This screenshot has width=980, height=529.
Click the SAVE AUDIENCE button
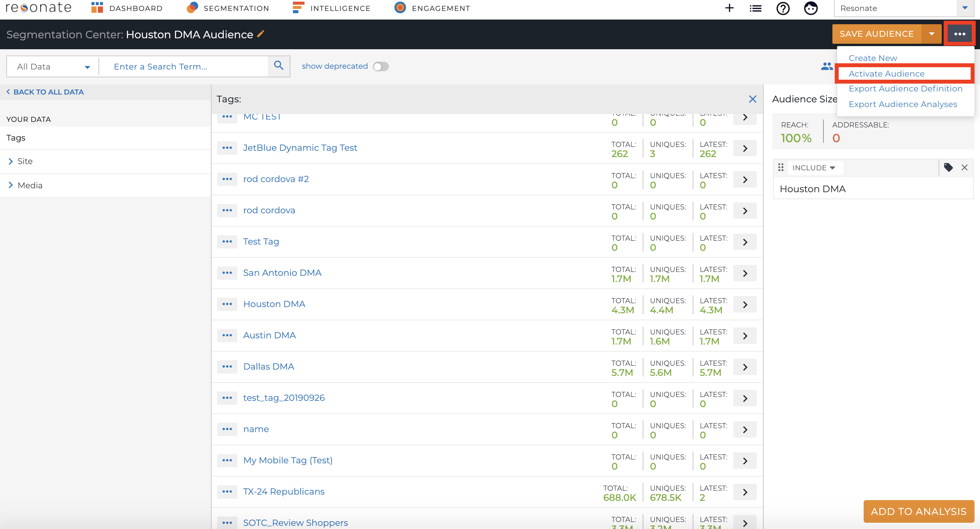(877, 34)
